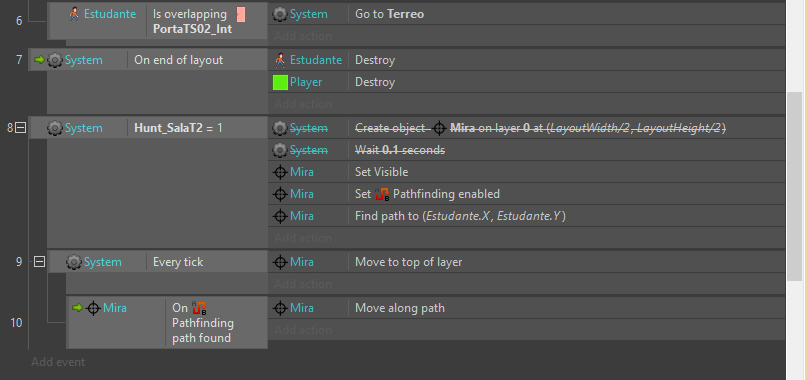Viewport: 807px width, 380px height.
Task: Click Add event at the bottom of the sheet
Action: [58, 362]
